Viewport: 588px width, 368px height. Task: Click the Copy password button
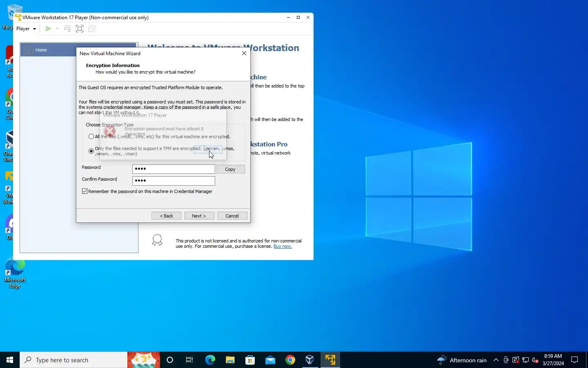point(230,169)
